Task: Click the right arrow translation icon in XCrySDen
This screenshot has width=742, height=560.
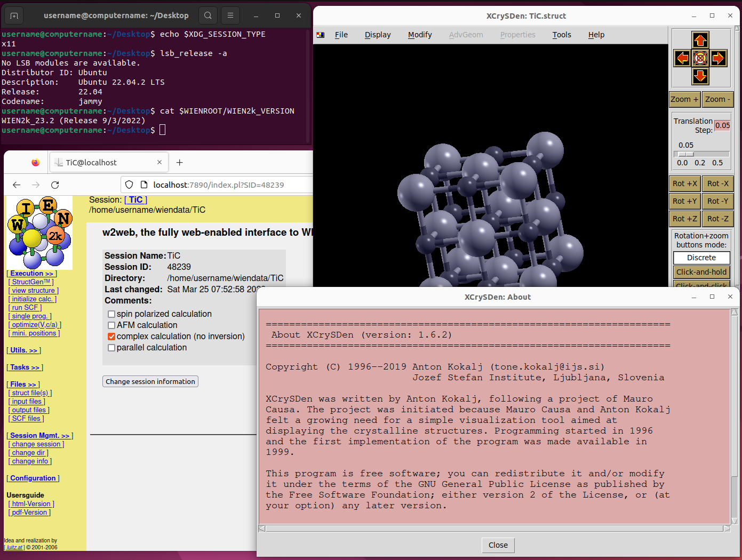Action: pyautogui.click(x=719, y=58)
